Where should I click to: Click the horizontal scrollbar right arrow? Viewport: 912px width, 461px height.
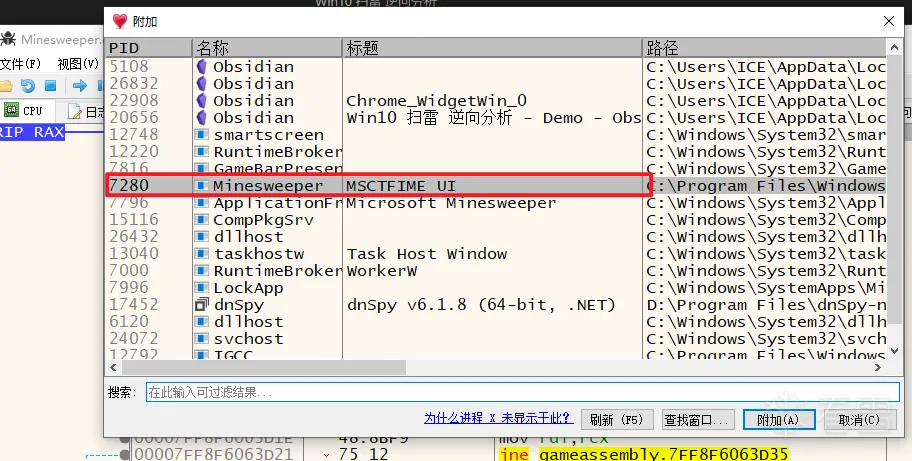pos(878,367)
